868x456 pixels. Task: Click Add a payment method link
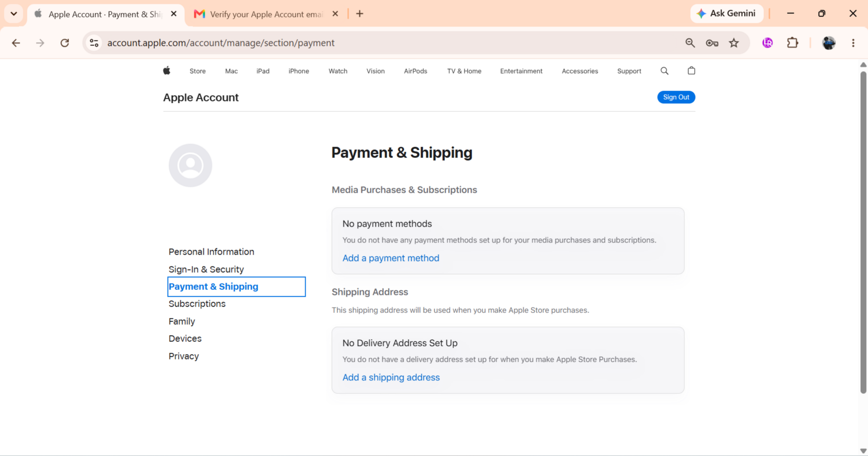[391, 258]
